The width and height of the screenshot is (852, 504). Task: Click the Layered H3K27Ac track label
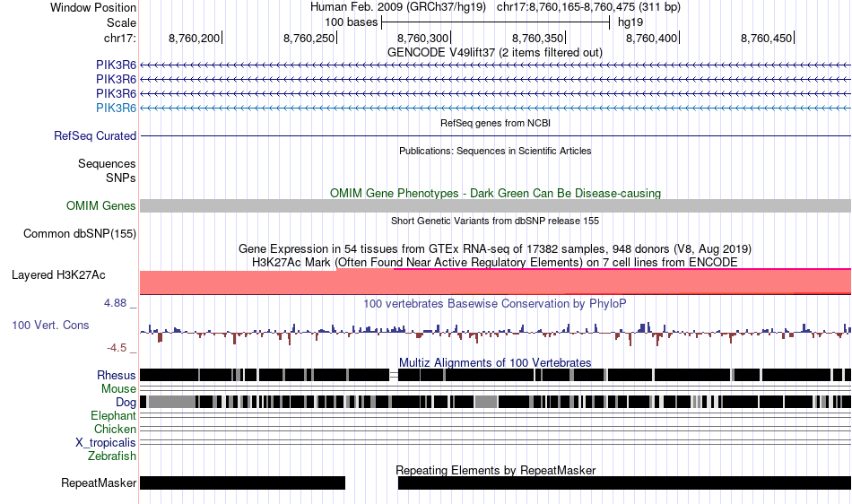(58, 274)
